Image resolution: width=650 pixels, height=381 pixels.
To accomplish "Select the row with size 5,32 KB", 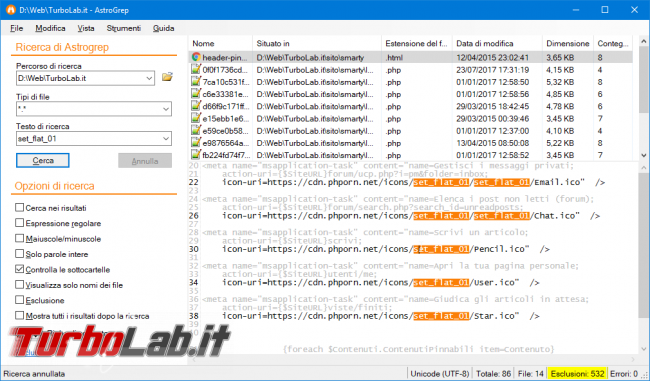I will [x=411, y=82].
